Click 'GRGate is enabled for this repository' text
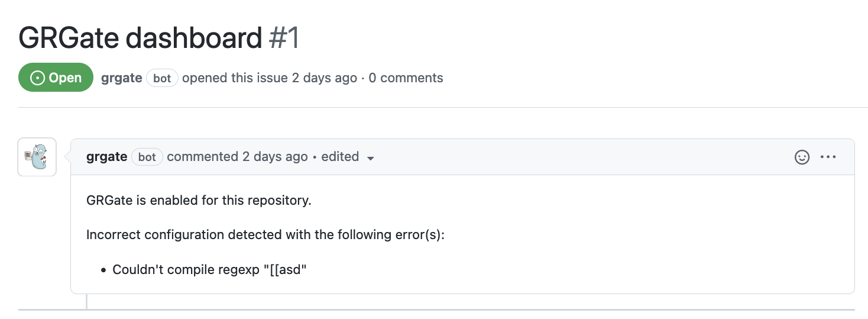 tap(199, 201)
